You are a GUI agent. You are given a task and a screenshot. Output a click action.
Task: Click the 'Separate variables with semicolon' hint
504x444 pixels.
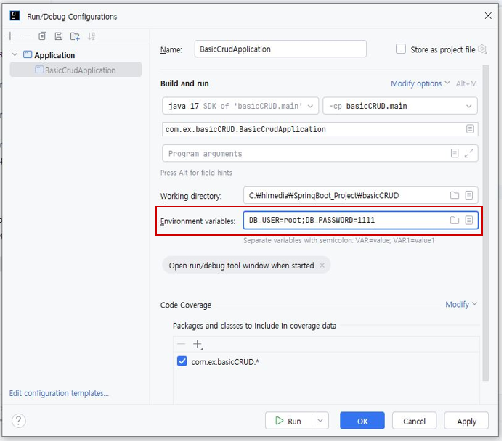pos(341,242)
